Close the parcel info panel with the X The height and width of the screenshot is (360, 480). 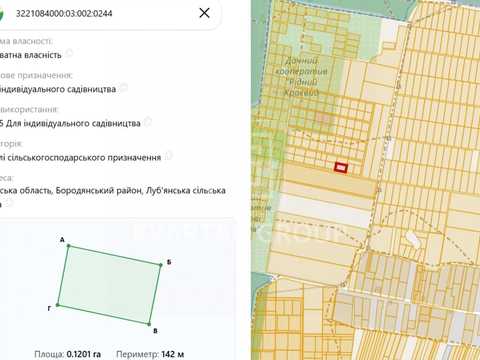click(204, 13)
